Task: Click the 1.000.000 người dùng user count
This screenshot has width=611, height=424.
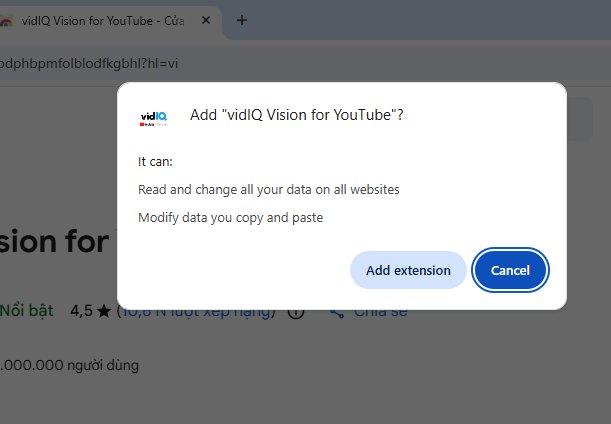Action: [x=69, y=365]
